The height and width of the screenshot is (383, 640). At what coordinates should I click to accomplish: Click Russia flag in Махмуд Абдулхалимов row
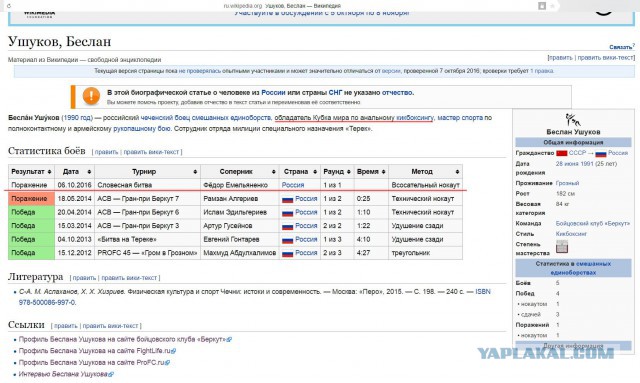(x=288, y=253)
